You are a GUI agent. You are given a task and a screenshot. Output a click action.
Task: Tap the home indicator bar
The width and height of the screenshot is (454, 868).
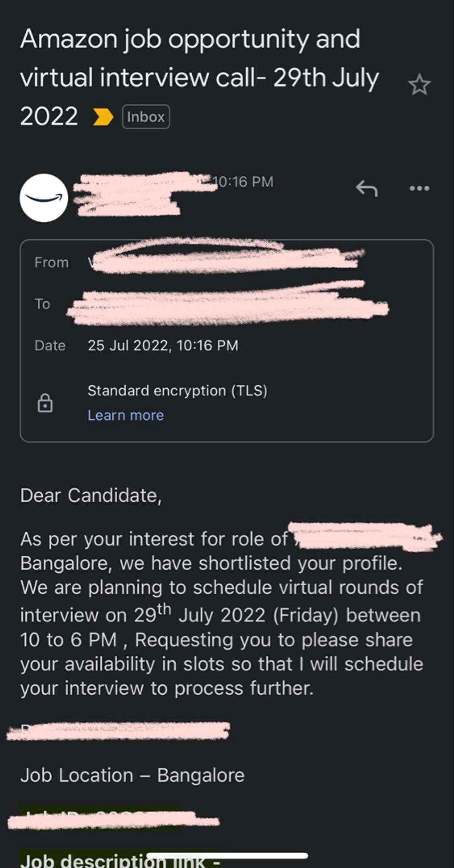[x=227, y=856]
